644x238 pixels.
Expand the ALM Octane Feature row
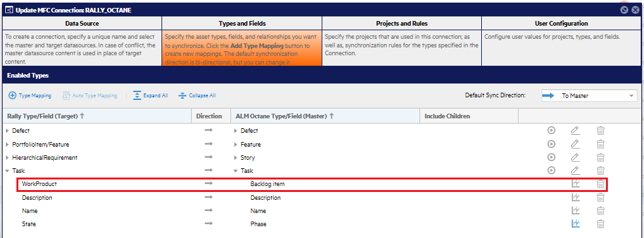tap(235, 144)
